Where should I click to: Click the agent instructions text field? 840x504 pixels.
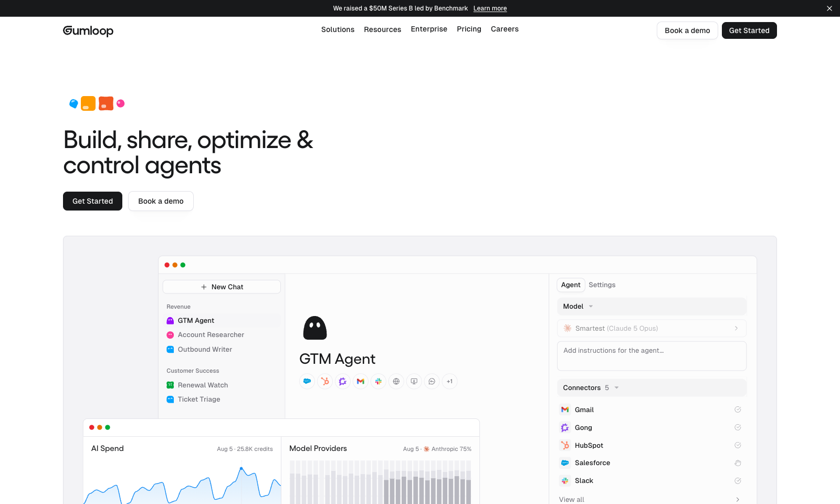pos(652,356)
